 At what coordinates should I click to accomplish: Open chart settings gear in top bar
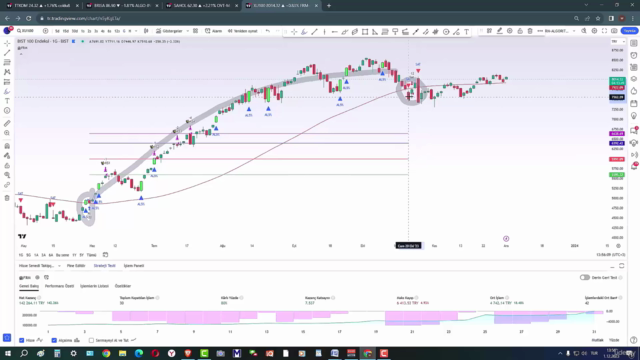594,31
